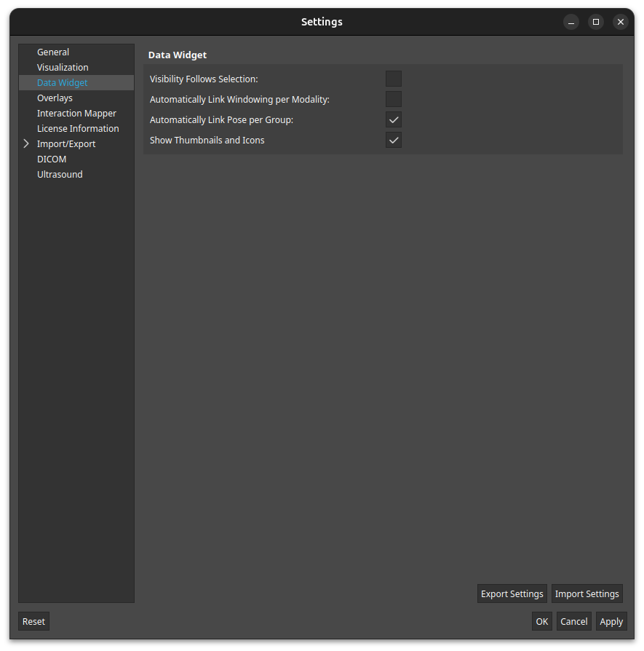644x651 pixels.
Task: Click the Import Settings button
Action: [587, 593]
